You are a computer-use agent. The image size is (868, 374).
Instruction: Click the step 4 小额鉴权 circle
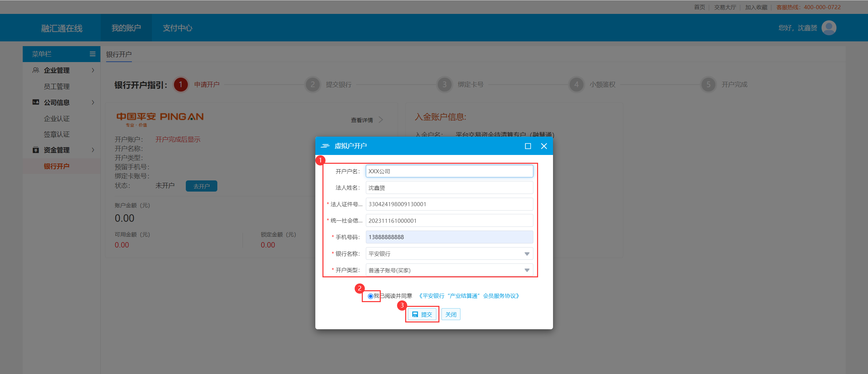[576, 84]
